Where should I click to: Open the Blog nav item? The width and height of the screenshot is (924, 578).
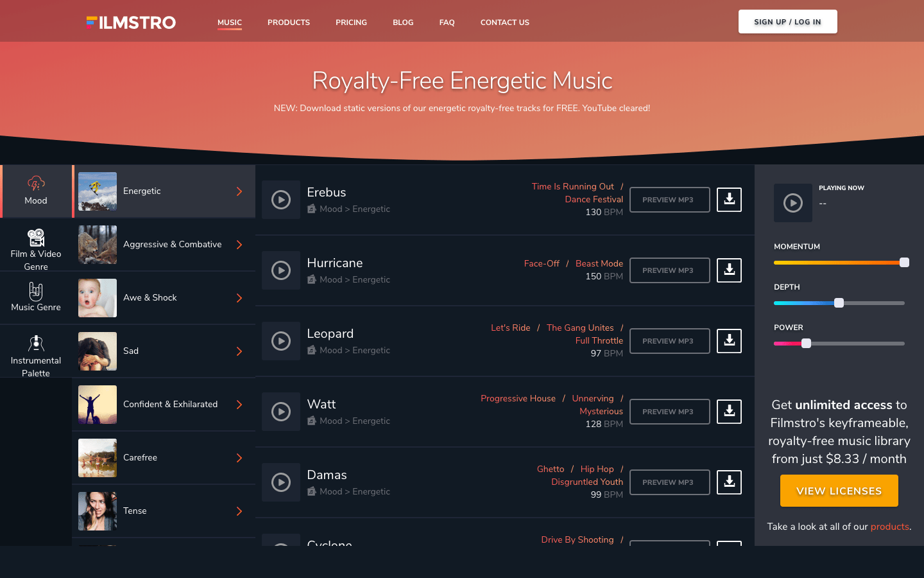tap(403, 22)
